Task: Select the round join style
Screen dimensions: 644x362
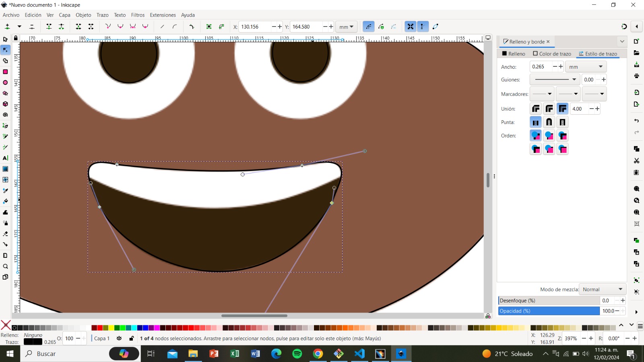Action: [549, 109]
